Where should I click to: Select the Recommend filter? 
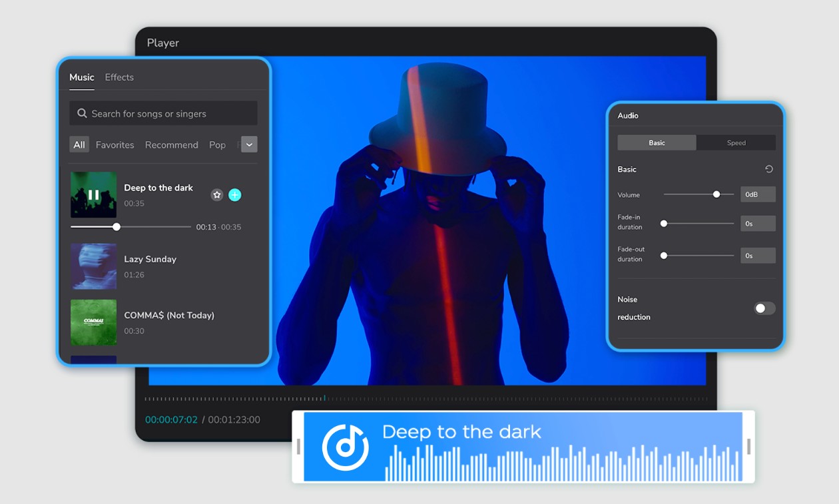pos(172,144)
